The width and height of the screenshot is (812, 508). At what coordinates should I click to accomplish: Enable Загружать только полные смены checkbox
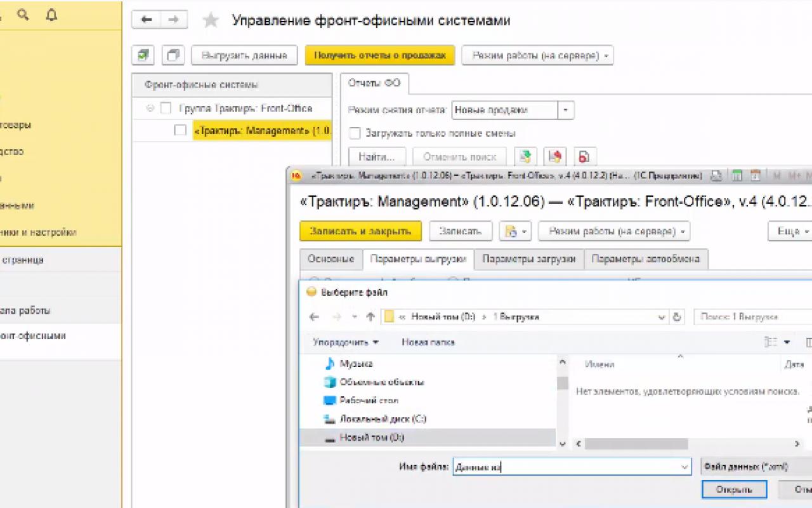(355, 133)
